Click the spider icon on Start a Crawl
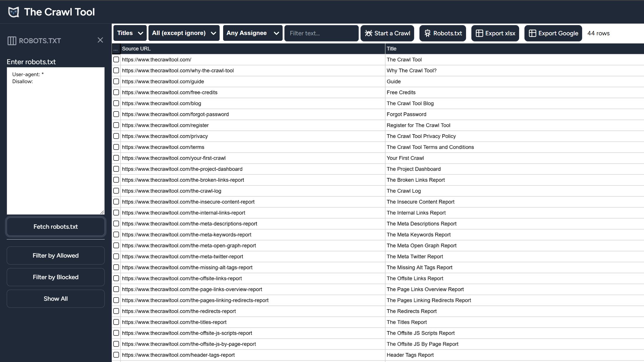Viewport: 644px width, 362px height. tap(369, 33)
